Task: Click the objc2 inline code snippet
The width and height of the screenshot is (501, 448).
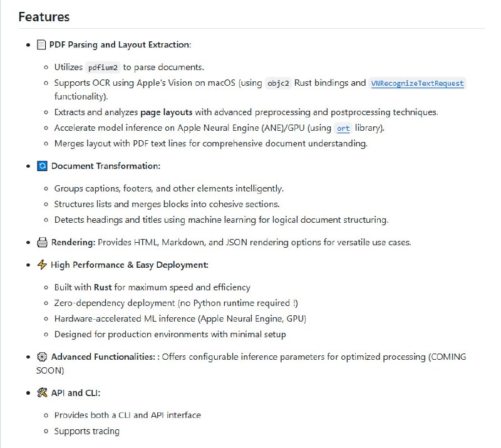Action: [279, 83]
